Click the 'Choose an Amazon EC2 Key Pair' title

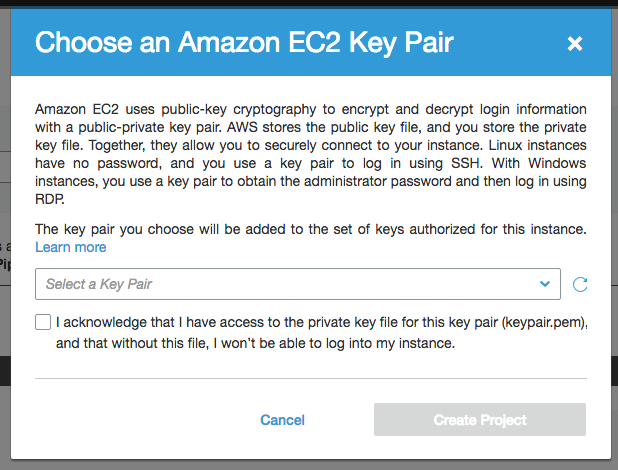pos(244,43)
